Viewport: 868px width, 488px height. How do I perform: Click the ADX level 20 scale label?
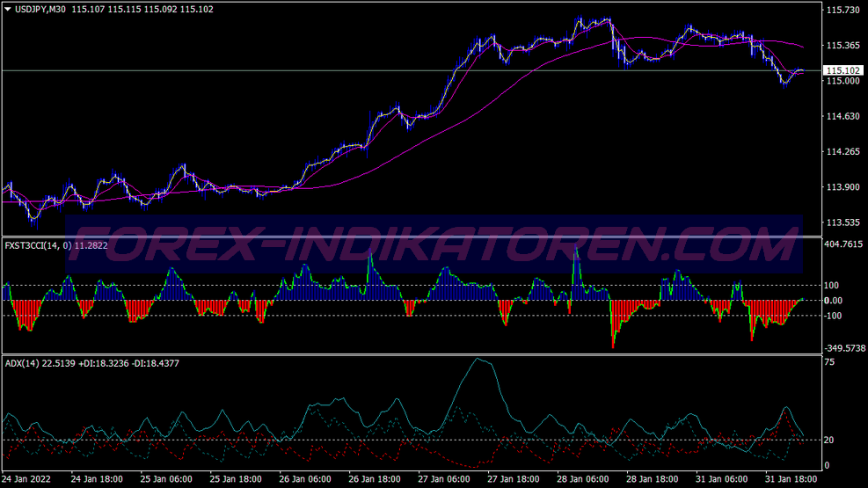click(x=828, y=441)
